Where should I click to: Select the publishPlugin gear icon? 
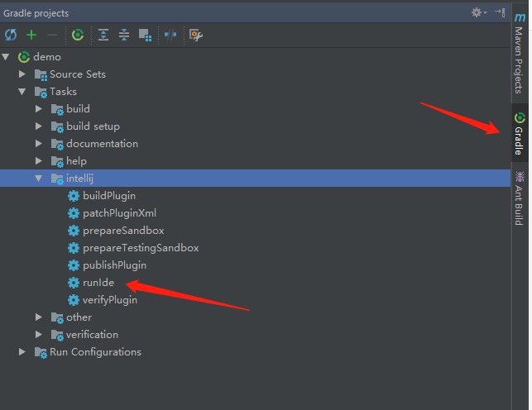coord(74,265)
